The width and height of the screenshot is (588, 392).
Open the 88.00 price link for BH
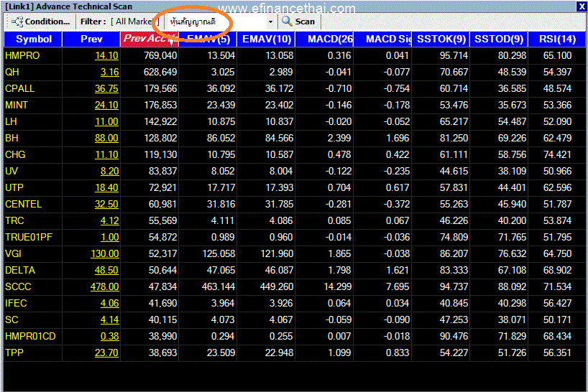106,138
